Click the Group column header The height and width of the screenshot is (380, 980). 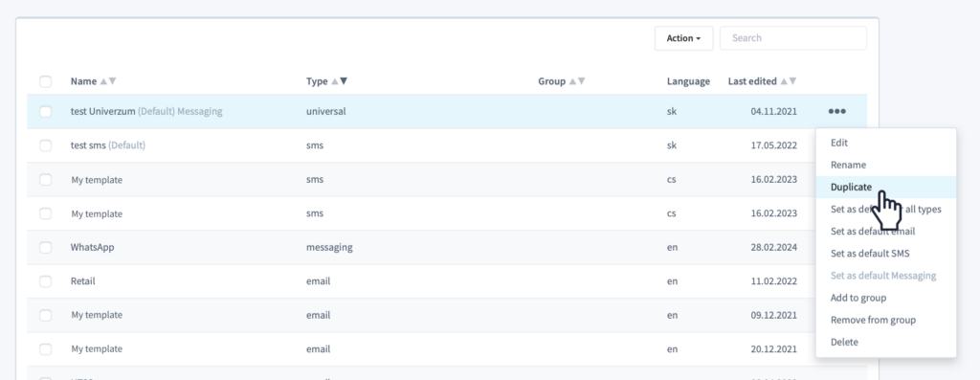552,81
